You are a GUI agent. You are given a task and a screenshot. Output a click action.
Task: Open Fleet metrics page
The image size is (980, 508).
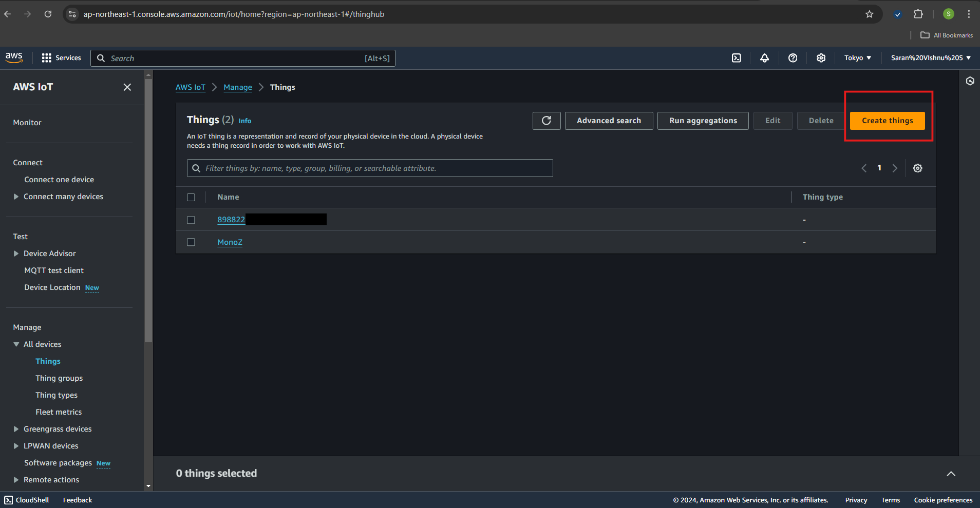pyautogui.click(x=59, y=412)
